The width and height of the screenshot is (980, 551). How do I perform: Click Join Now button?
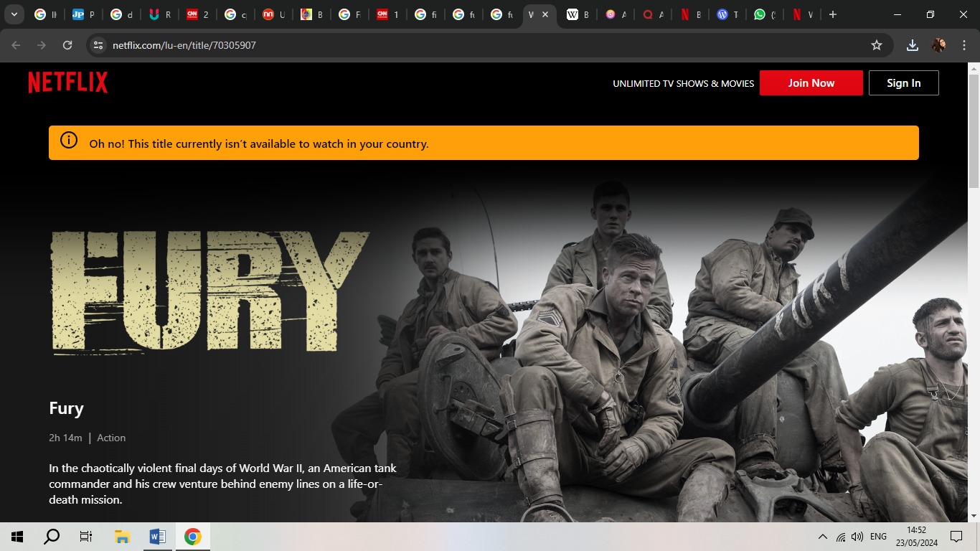(811, 83)
